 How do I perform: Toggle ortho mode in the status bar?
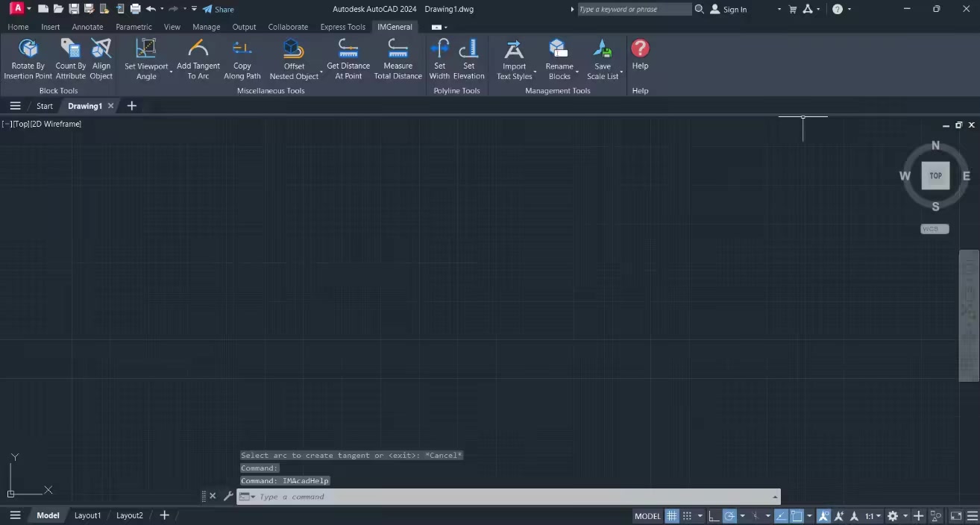(x=714, y=516)
